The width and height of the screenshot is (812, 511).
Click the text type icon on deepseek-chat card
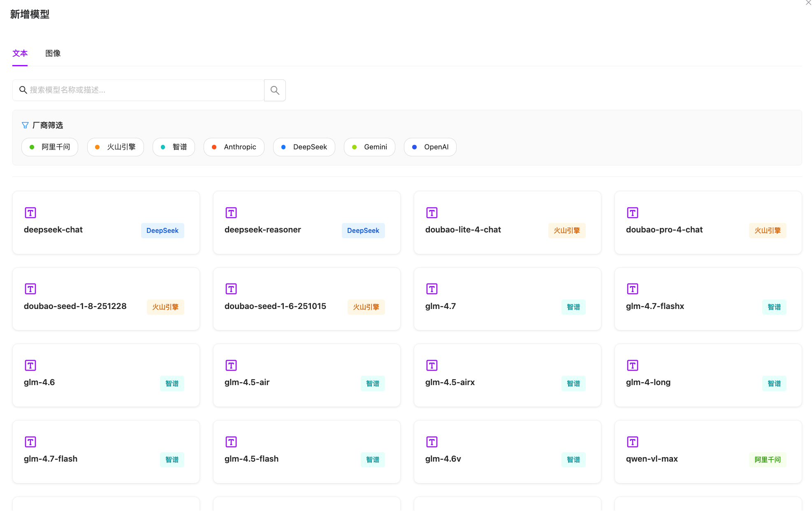coord(30,213)
